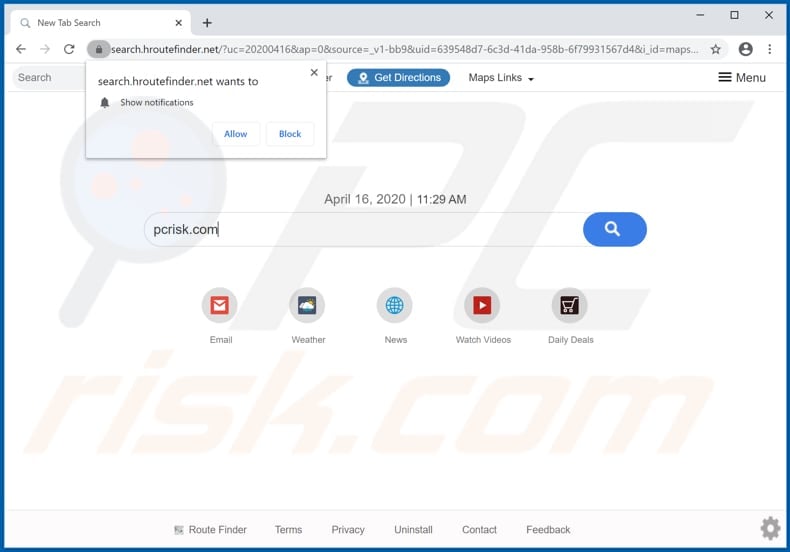Screen dimensions: 790x552
Task: Open the Privacy link
Action: [348, 529]
